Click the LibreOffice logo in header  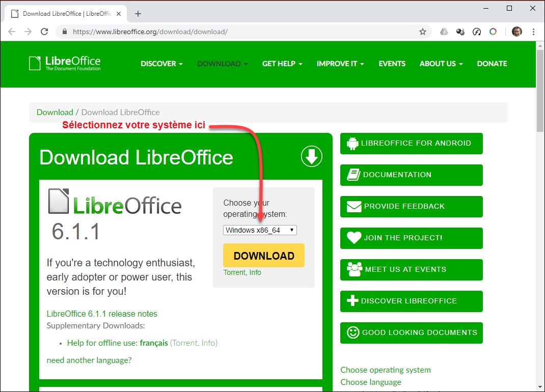pos(65,63)
